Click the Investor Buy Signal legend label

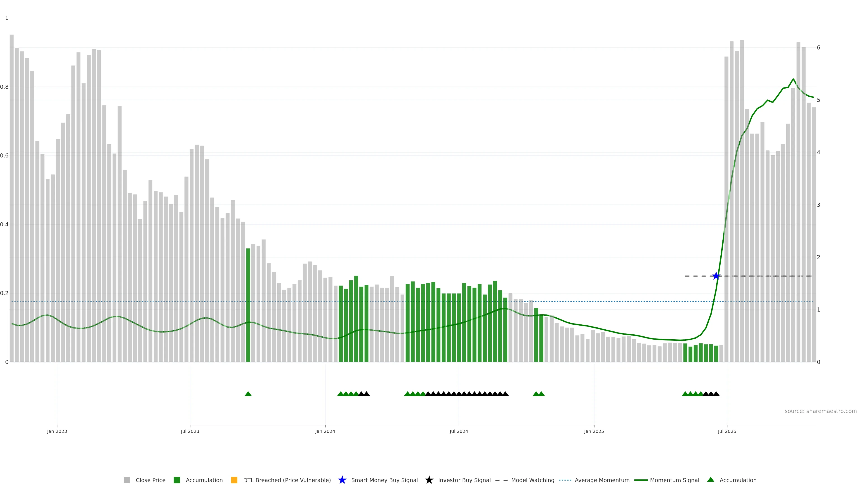tap(464, 480)
